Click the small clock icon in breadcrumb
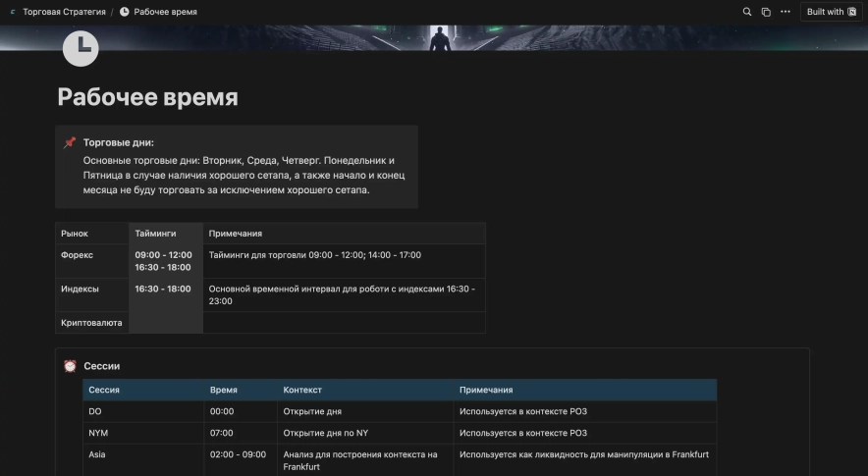The image size is (868, 476). (125, 12)
